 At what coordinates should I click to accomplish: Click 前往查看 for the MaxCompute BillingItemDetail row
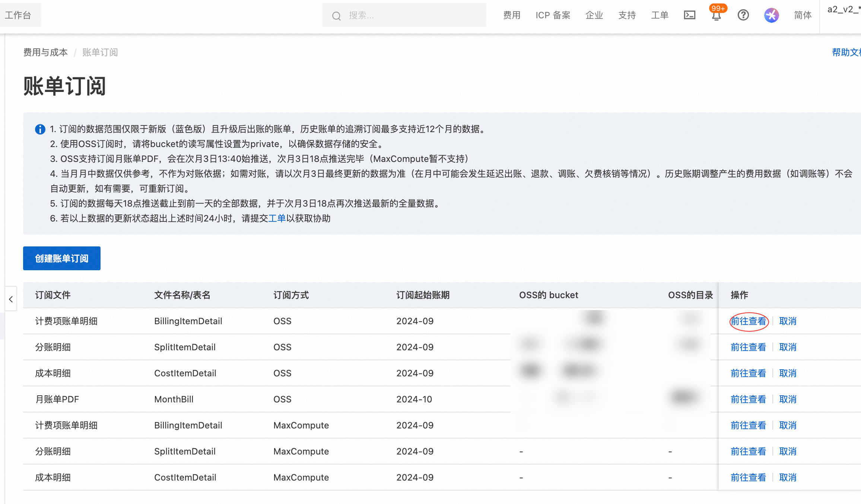[x=748, y=425]
